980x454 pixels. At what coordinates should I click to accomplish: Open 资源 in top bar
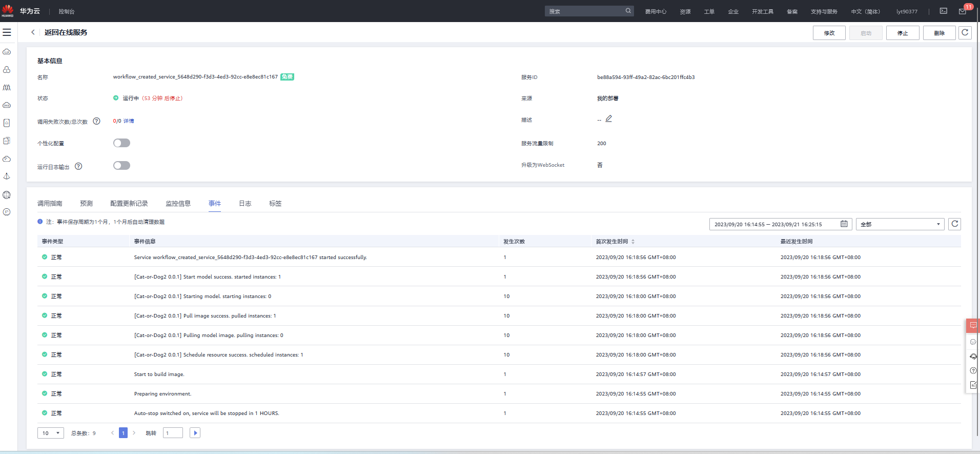pos(685,11)
